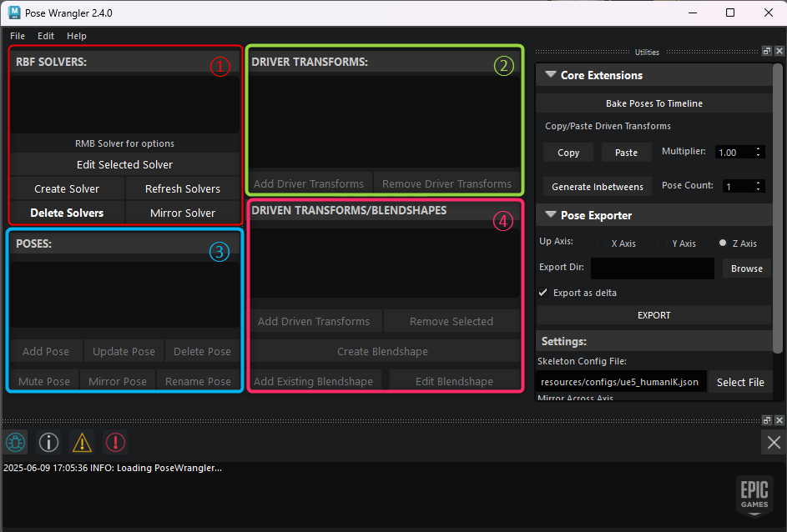The width and height of the screenshot is (787, 532).
Task: Click Rename Pose
Action: (x=199, y=381)
